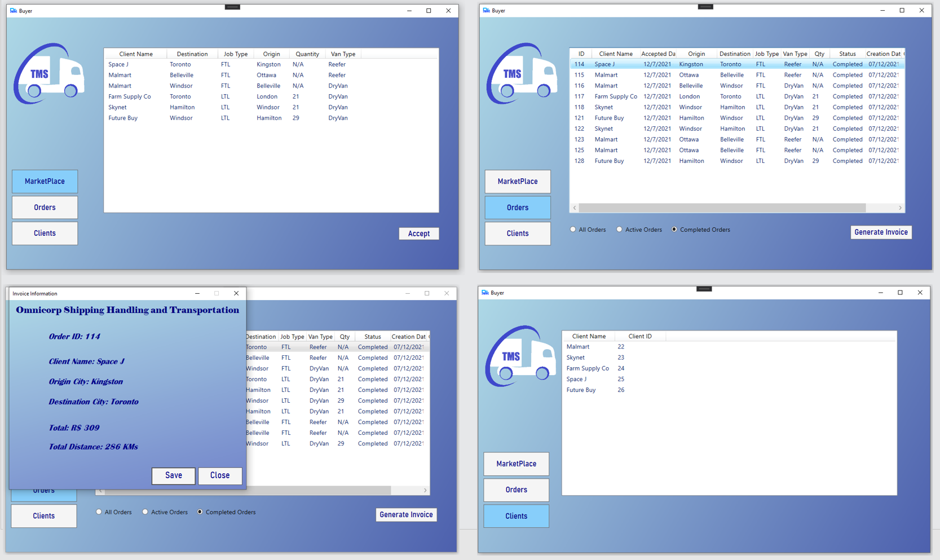
Task: Select order 121 row in top-right table
Action: 737,118
